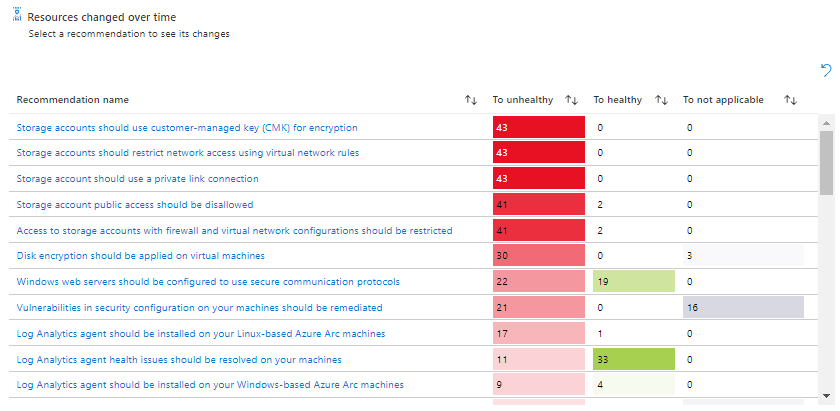The image size is (840, 411).
Task: Sort by Recommendation name column arrows
Action: (471, 100)
